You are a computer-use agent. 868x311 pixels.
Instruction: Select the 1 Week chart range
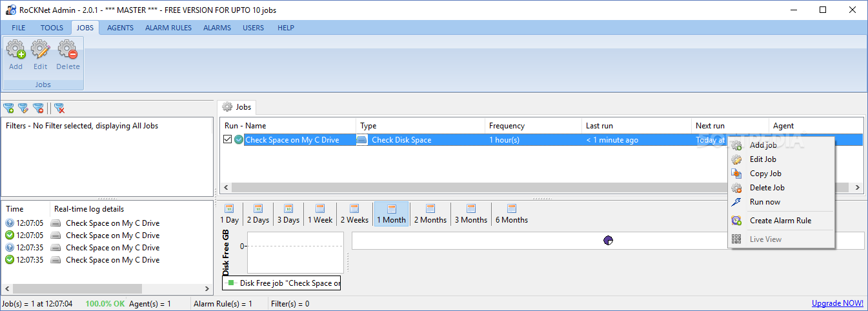[x=320, y=214]
